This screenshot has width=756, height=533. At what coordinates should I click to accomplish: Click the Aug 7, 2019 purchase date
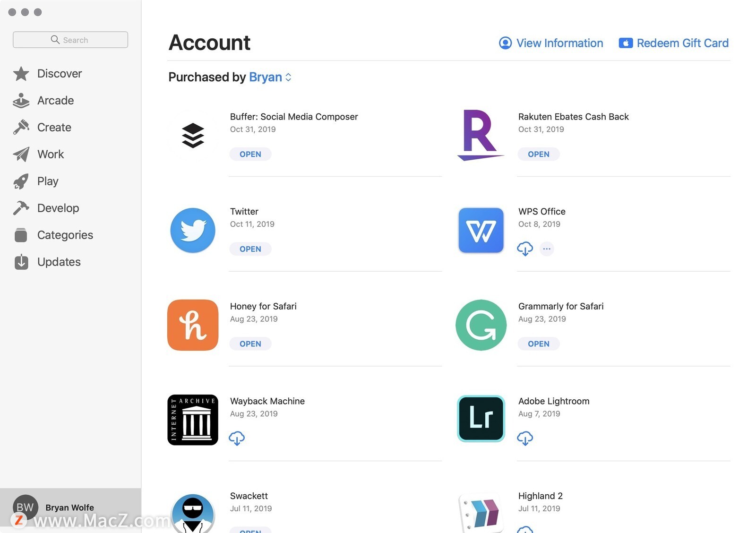[539, 413]
